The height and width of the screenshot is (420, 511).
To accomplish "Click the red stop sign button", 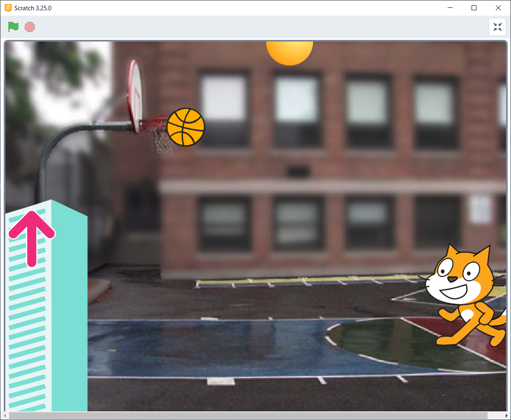I will pos(30,27).
